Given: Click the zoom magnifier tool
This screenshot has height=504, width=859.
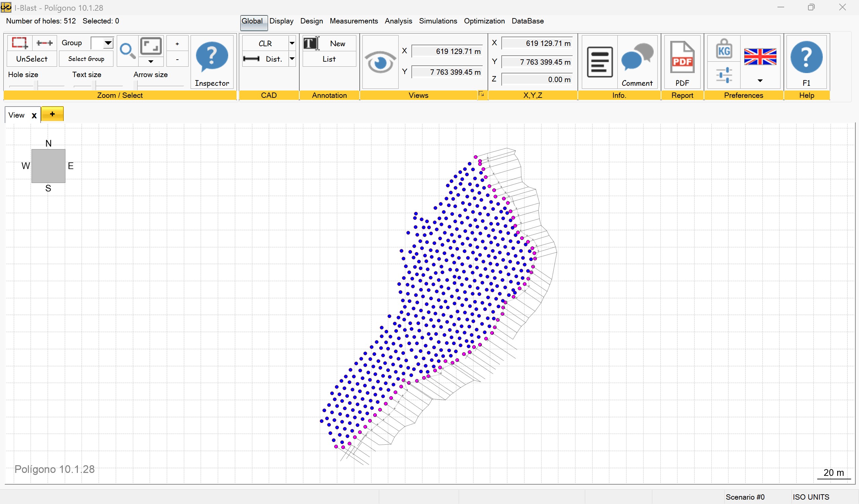Looking at the screenshot, I should tap(127, 50).
